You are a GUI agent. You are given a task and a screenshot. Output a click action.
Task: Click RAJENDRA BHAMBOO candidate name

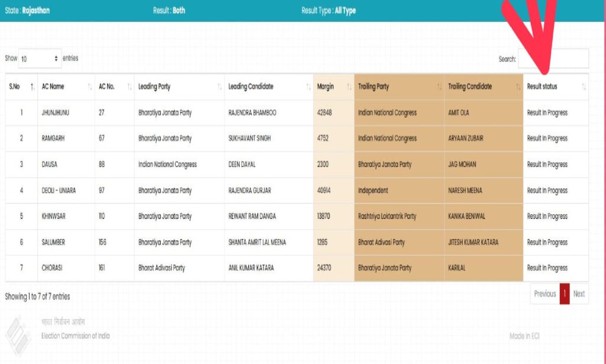click(x=252, y=112)
